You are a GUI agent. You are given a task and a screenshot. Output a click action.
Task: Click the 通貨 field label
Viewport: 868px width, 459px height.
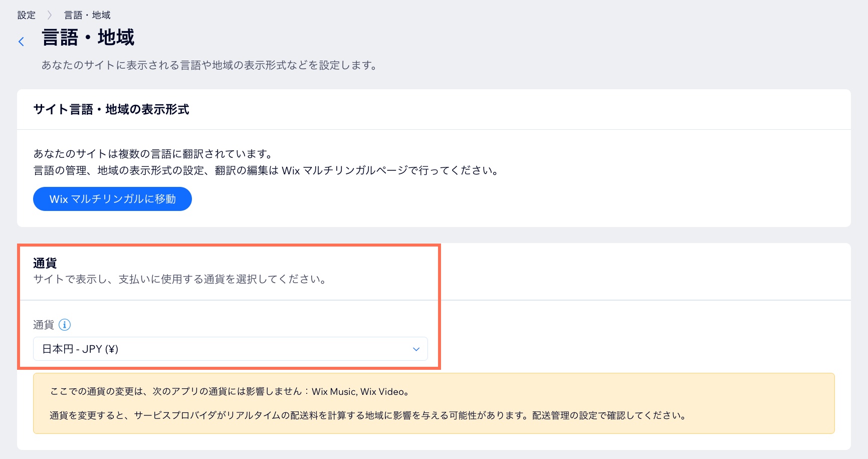[x=44, y=325]
